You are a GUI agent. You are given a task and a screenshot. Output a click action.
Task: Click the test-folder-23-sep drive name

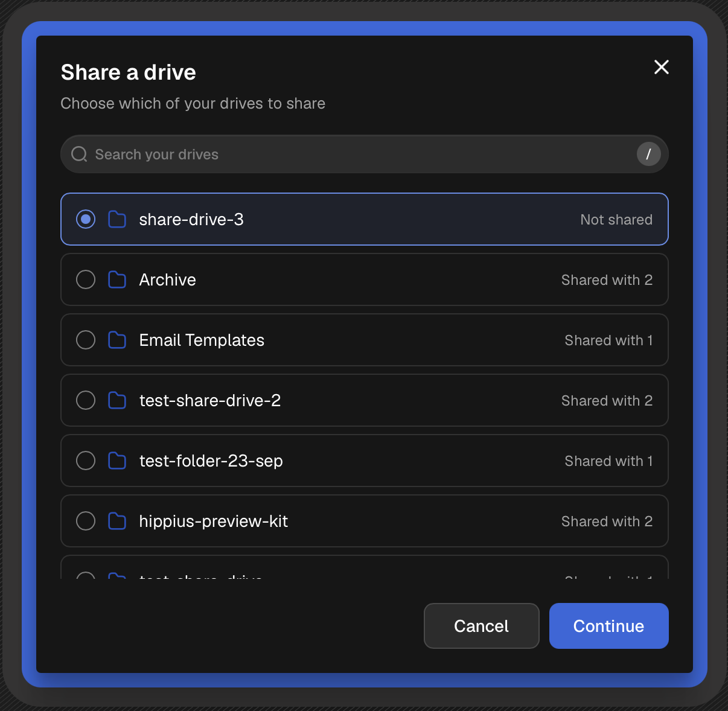(211, 461)
